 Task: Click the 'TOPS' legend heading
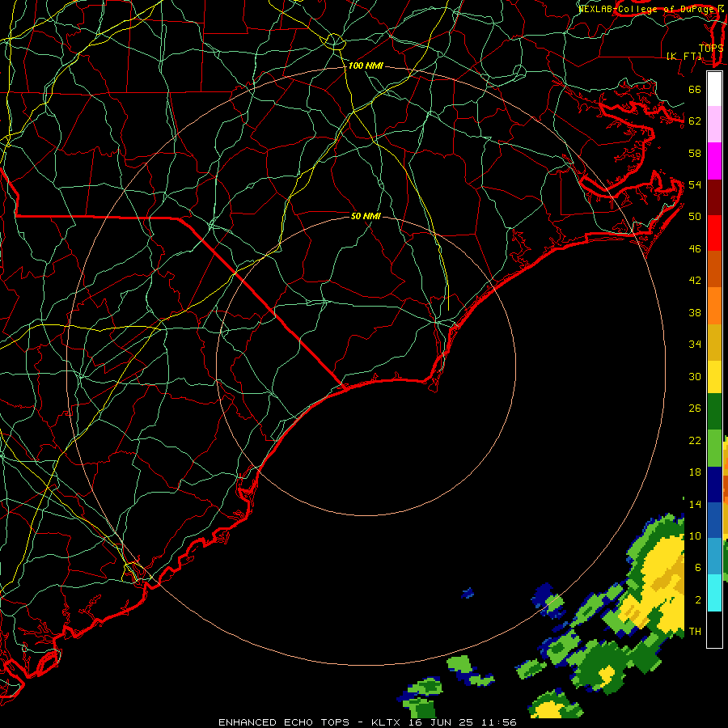click(711, 49)
